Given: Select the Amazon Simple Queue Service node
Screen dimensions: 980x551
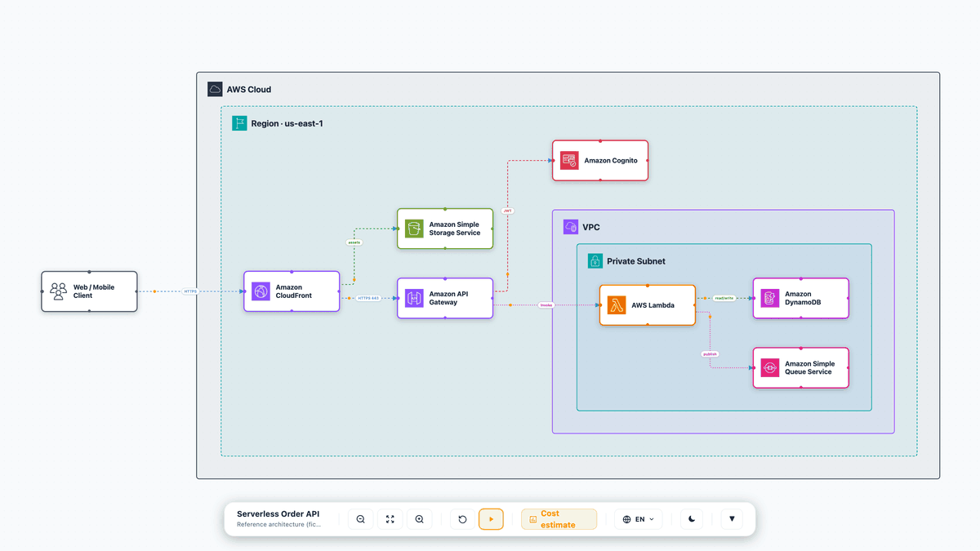Looking at the screenshot, I should coord(801,368).
